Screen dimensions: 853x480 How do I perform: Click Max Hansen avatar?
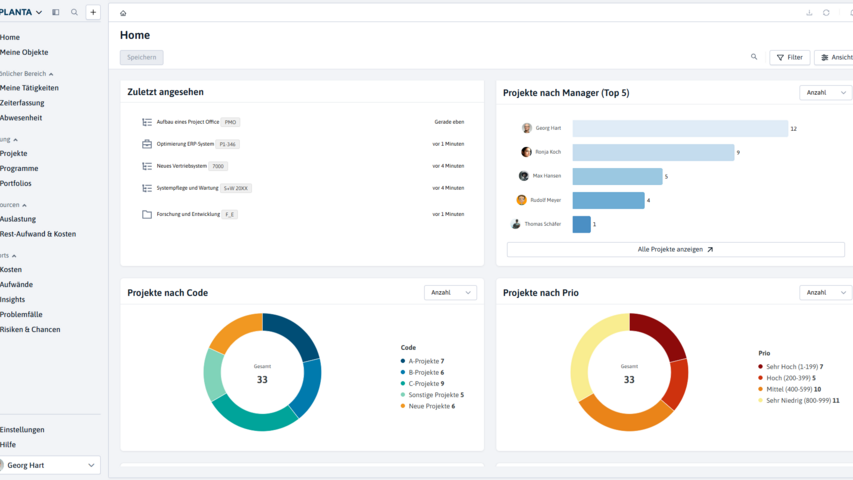coord(523,176)
